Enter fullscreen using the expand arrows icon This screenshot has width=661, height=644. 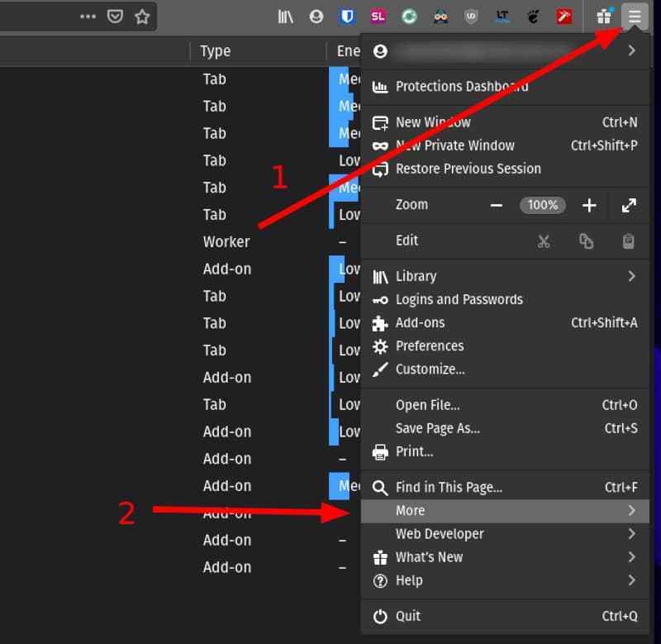[629, 205]
